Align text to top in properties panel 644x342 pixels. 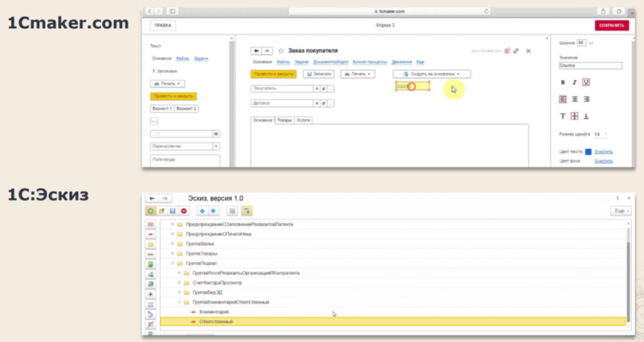coord(563,116)
